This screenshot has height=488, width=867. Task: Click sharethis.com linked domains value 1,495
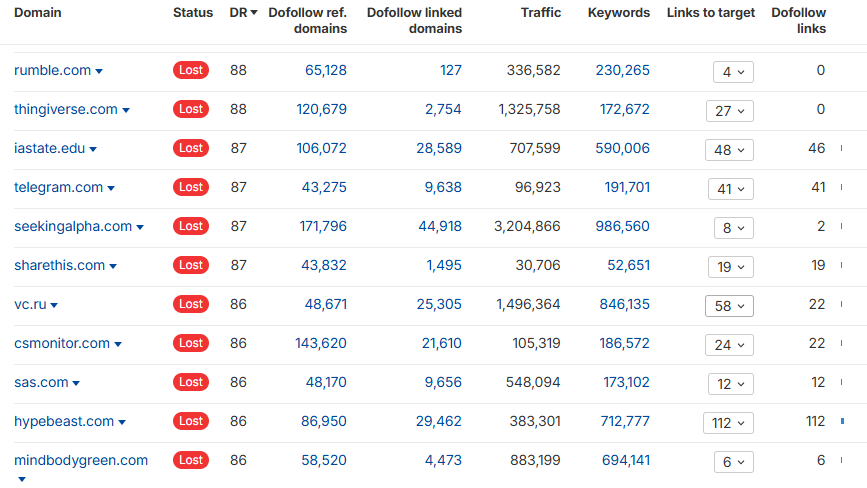point(444,265)
